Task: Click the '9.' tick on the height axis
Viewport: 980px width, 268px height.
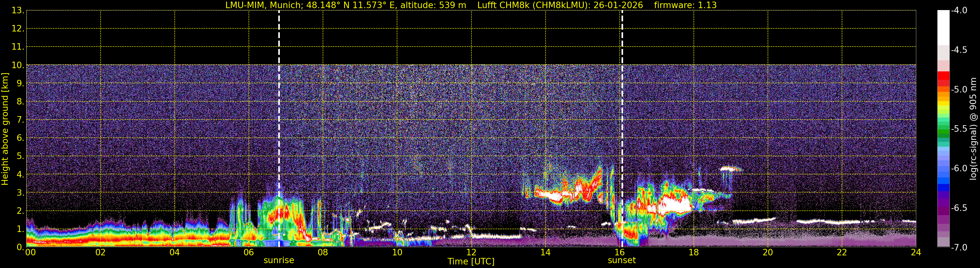Action: [20, 83]
